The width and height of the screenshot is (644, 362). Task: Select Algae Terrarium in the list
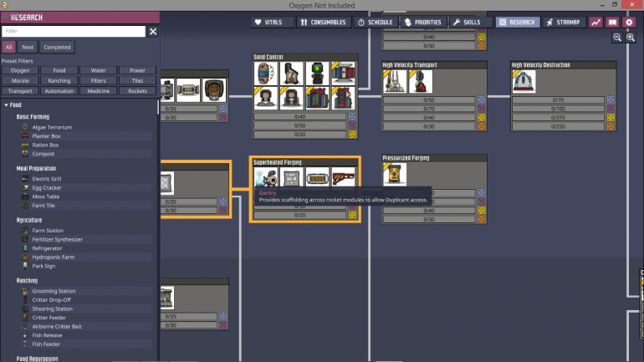coord(86,127)
